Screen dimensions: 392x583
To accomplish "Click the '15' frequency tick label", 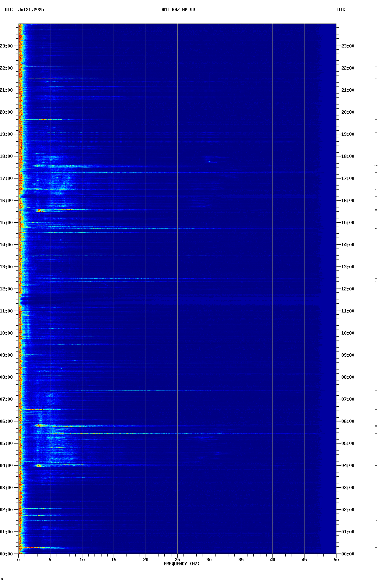I will click(x=114, y=560).
